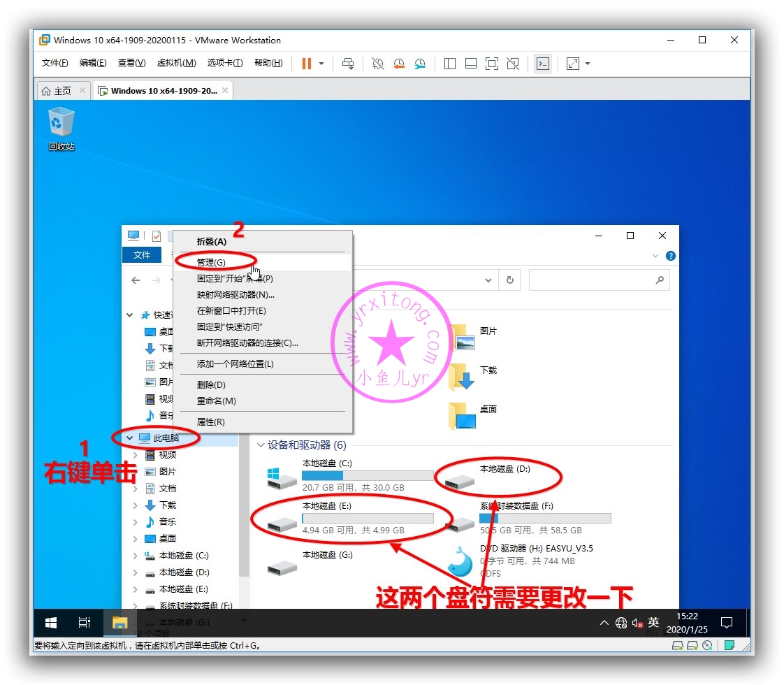This screenshot has width=784, height=685.
Task: Choose 添加一个网络位置(L) option
Action: click(x=263, y=364)
